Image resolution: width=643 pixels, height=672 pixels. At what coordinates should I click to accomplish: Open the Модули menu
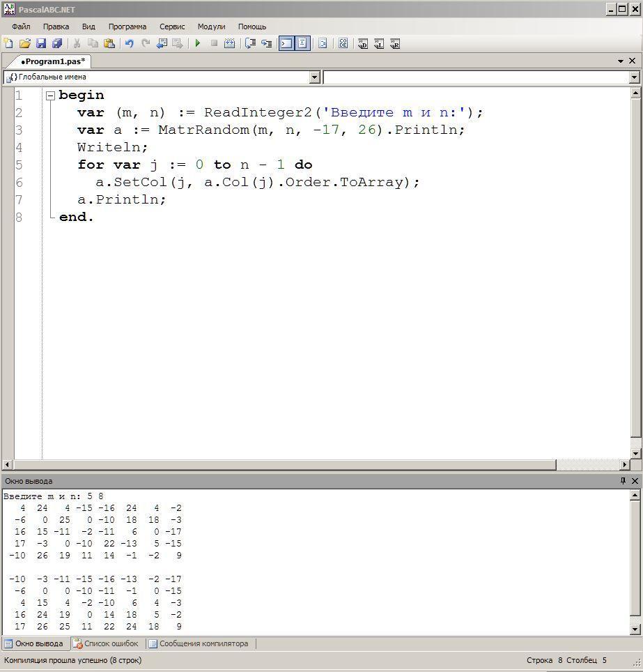[211, 26]
